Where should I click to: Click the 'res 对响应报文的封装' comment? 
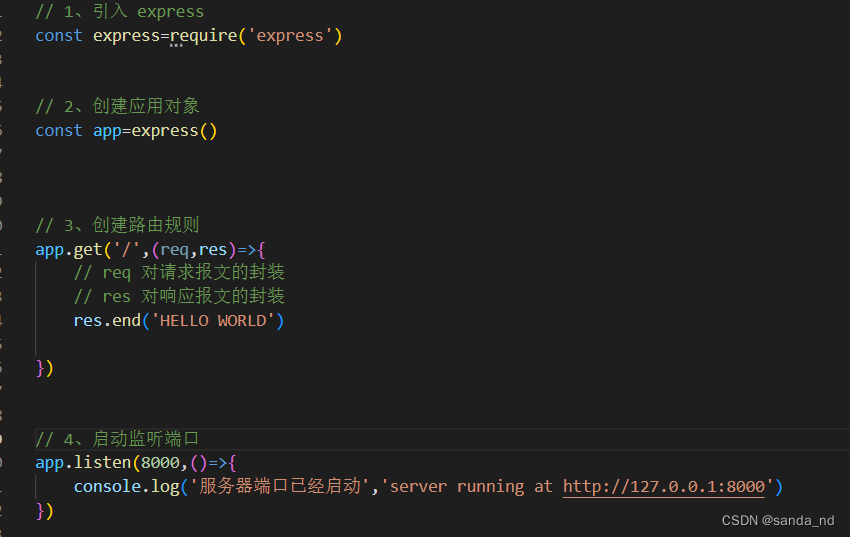[179, 297]
